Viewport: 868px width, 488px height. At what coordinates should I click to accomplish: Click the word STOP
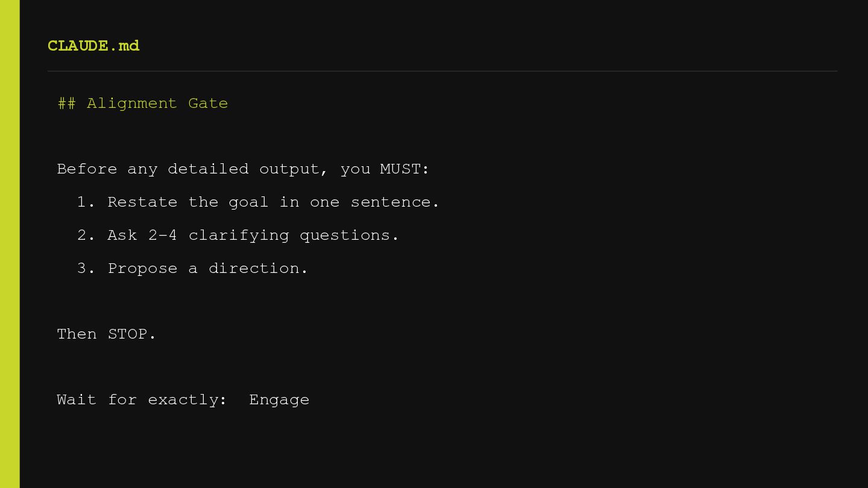[x=131, y=334]
